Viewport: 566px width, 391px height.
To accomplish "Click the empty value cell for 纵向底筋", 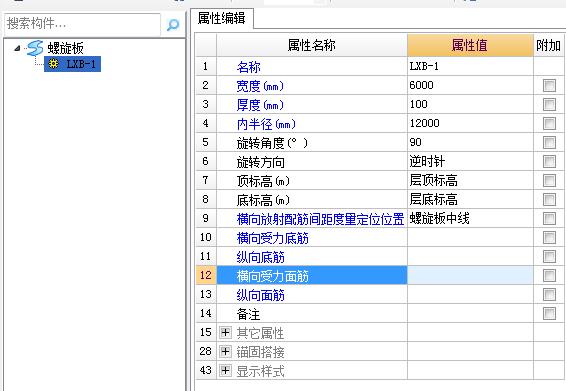I will [470, 257].
